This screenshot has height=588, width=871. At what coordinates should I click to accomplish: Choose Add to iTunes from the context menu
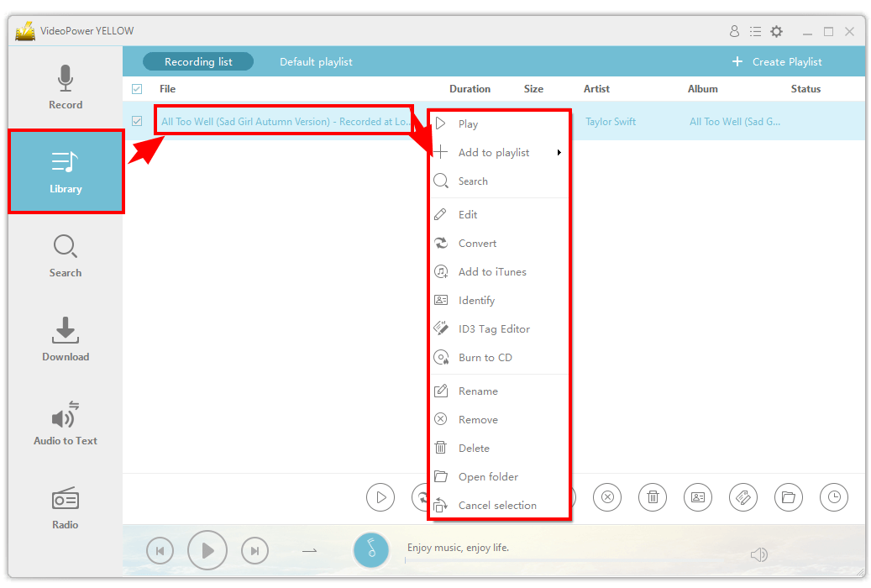[x=500, y=272]
